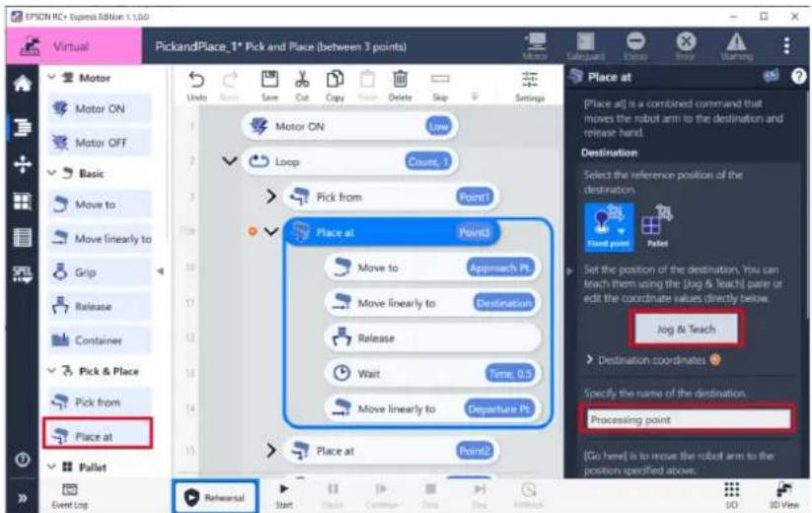Click the Approach Pt parameter on Move to
The height and width of the screenshot is (513, 812).
[x=500, y=267]
